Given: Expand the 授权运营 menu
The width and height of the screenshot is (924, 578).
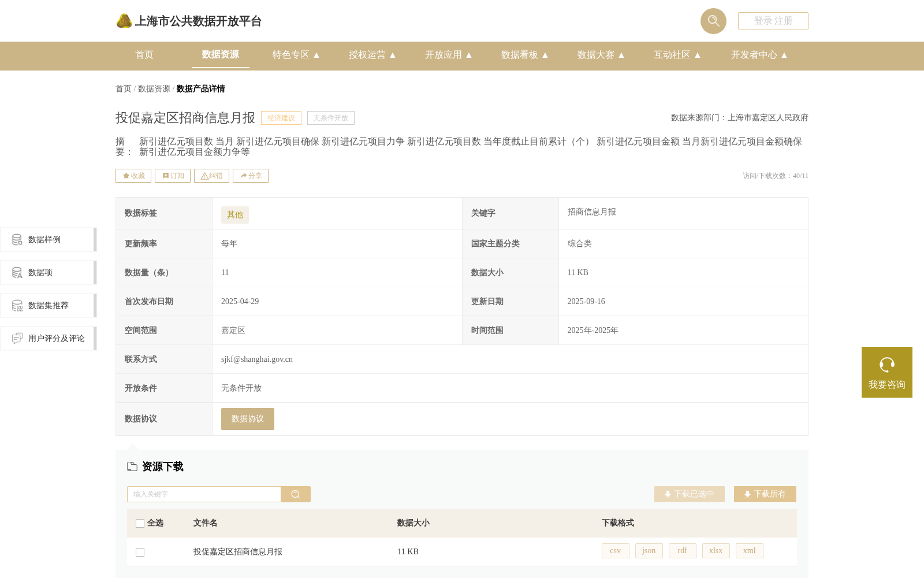Looking at the screenshot, I should (x=372, y=55).
